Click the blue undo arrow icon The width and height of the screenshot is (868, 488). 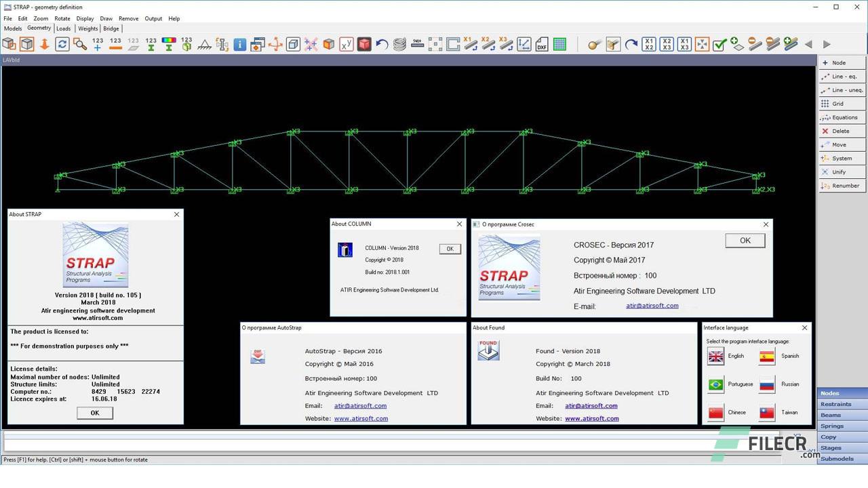(382, 44)
